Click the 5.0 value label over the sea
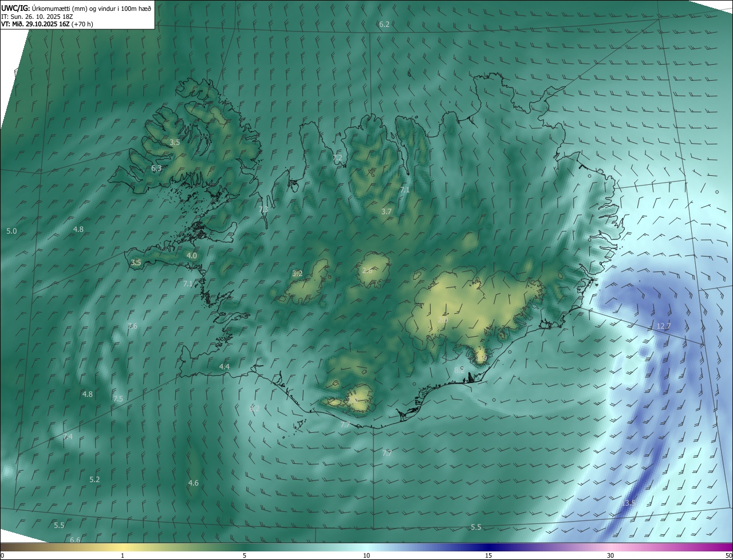Image resolution: width=733 pixels, height=560 pixels. click(11, 231)
